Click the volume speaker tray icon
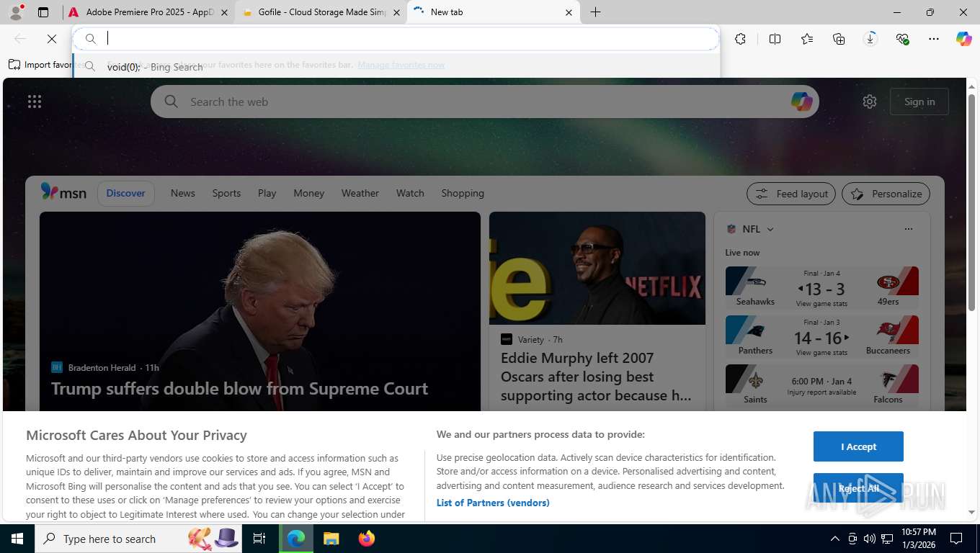This screenshot has height=553, width=980. 869,539
